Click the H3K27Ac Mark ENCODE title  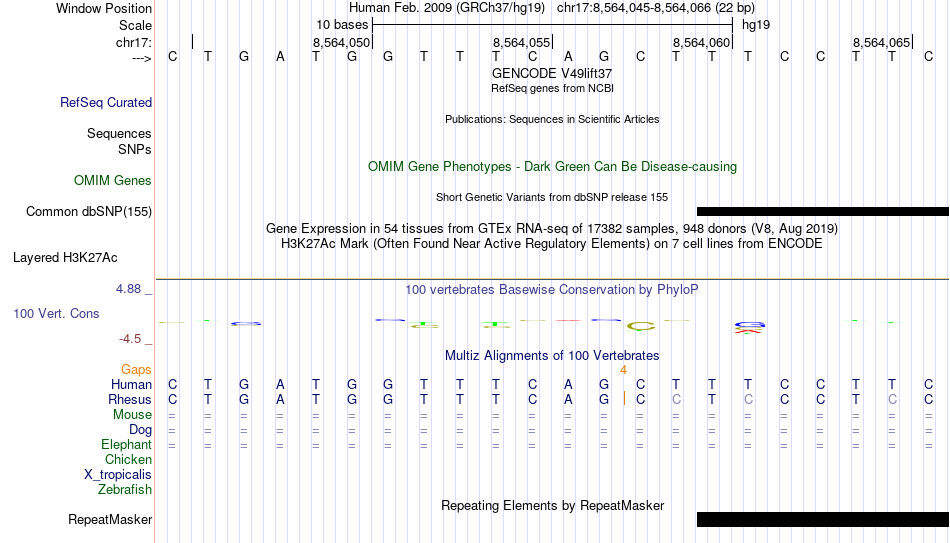[x=552, y=244]
